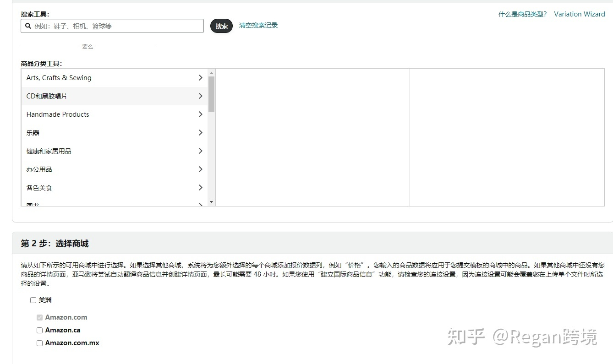Screen dimensions: 613x364
Task: Check the 美洲 region checkbox
Action: 33,300
